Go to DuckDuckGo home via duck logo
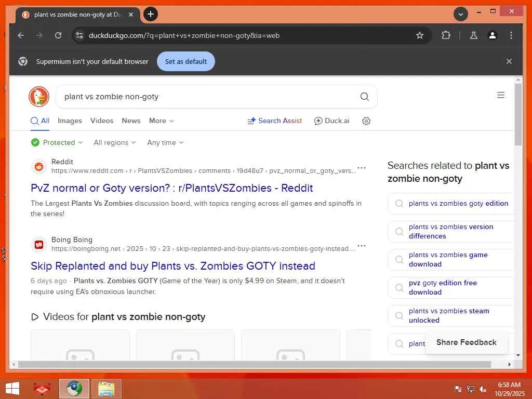The width and height of the screenshot is (532, 399). click(x=39, y=96)
